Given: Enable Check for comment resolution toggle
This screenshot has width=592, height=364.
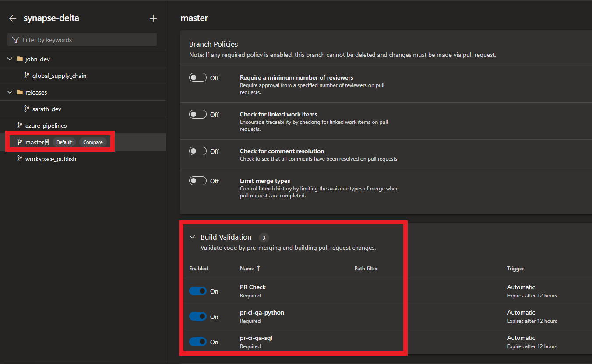Looking at the screenshot, I should tap(198, 151).
